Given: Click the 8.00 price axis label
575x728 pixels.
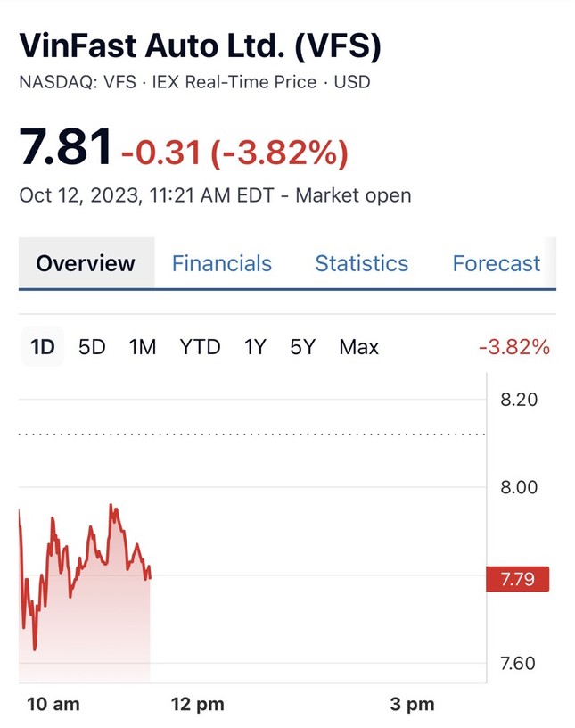Looking at the screenshot, I should tap(518, 487).
